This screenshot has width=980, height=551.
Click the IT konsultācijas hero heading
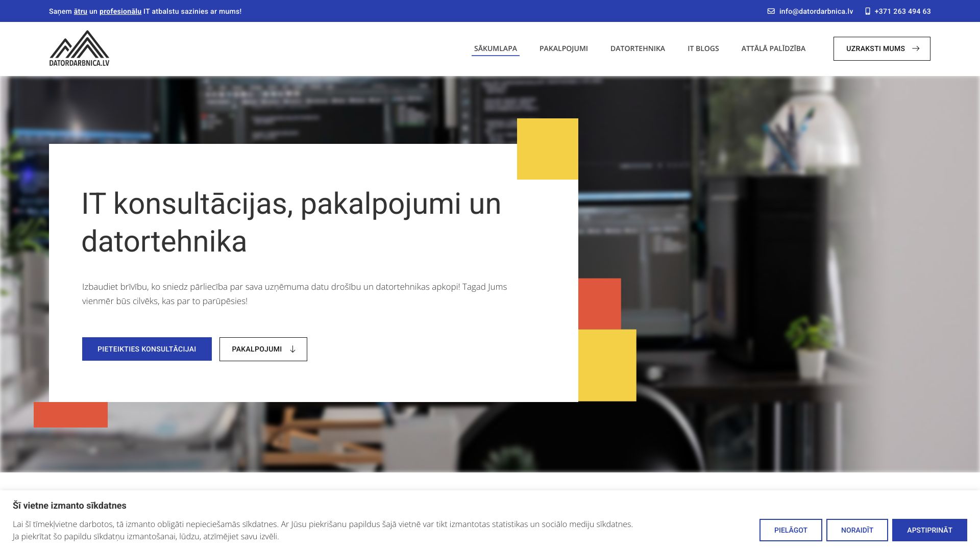click(291, 222)
